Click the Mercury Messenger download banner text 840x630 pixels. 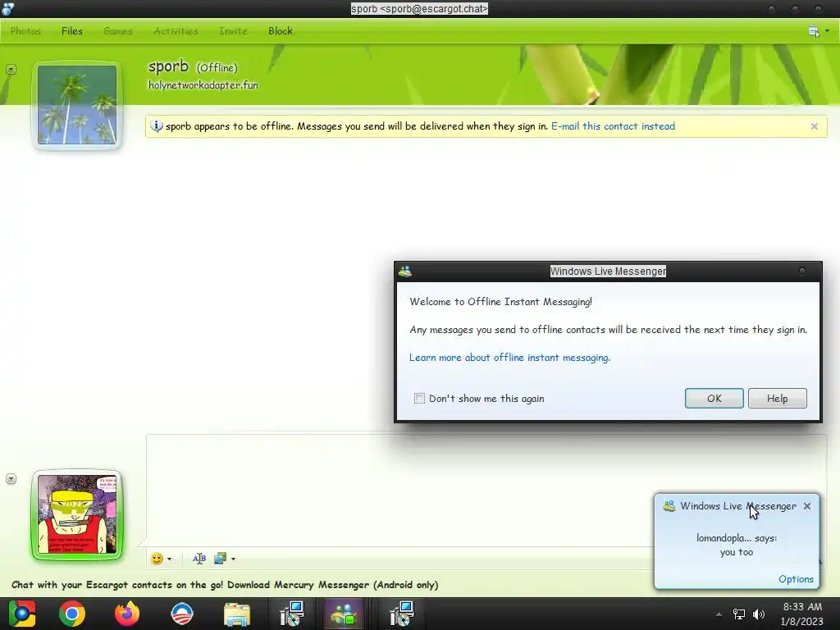click(225, 584)
